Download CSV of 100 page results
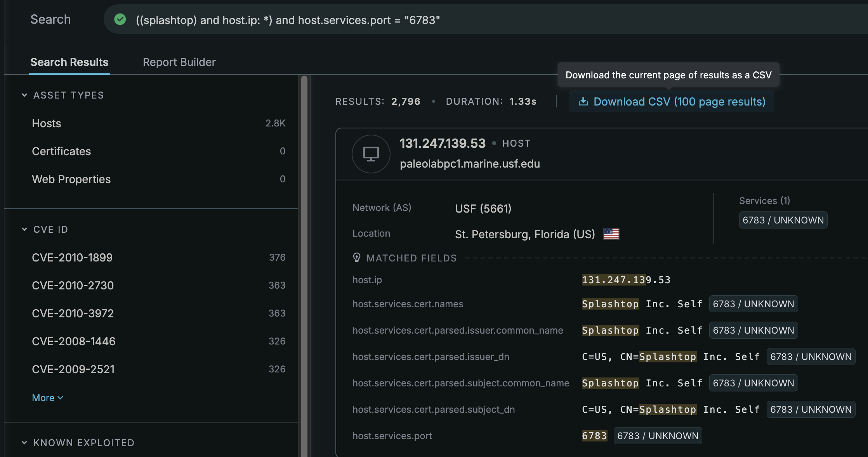 click(679, 102)
